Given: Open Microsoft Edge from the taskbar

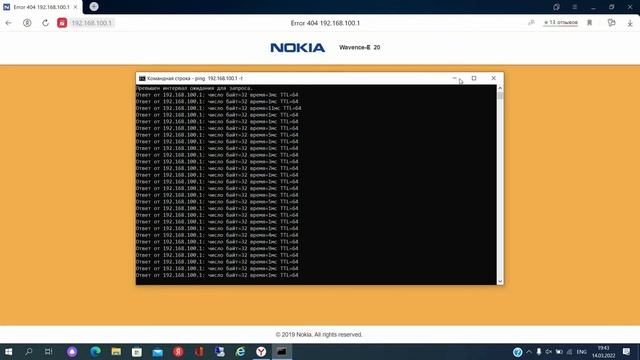Looking at the screenshot, I should tap(95, 351).
